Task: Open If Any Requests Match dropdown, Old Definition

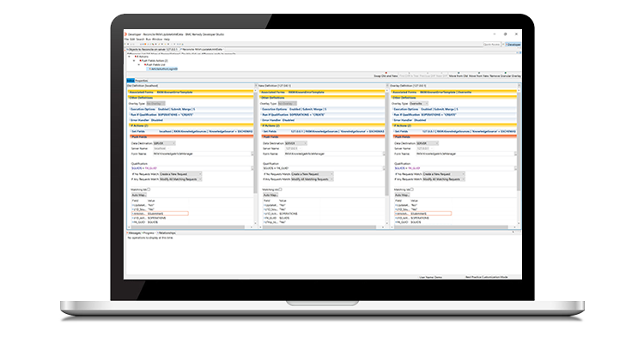Action: coord(180,179)
